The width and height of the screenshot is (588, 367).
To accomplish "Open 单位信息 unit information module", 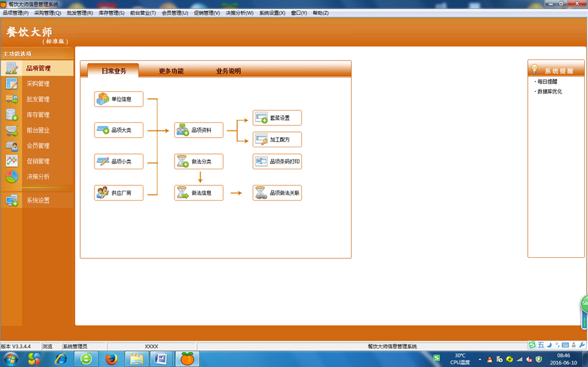I will click(119, 99).
